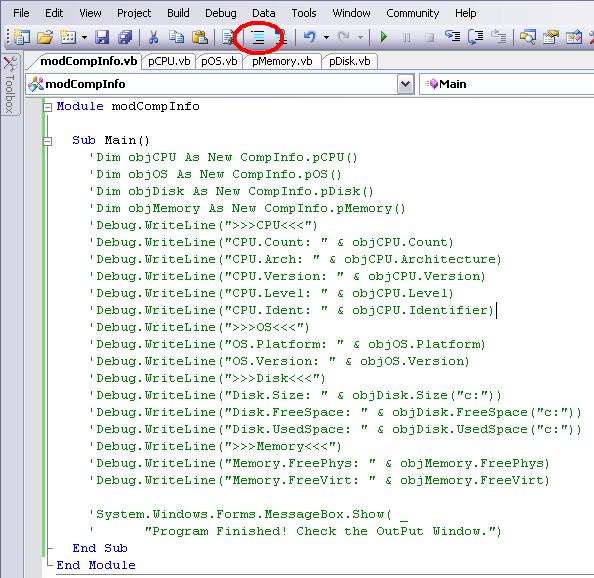Click the Open File folder icon
Image resolution: width=594 pixels, height=578 pixels.
coord(45,37)
